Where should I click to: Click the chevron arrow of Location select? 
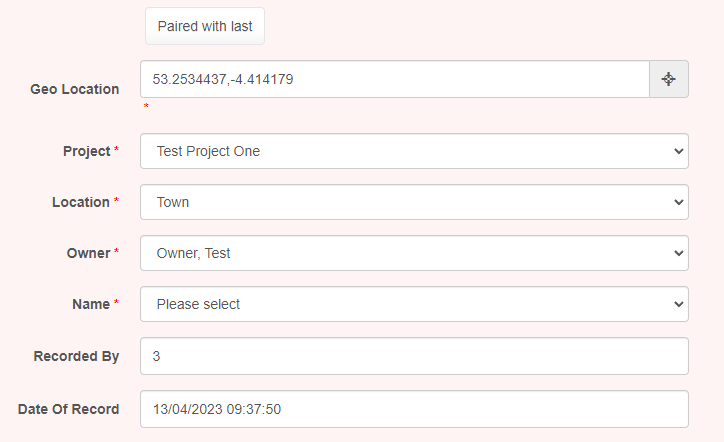[x=678, y=202]
